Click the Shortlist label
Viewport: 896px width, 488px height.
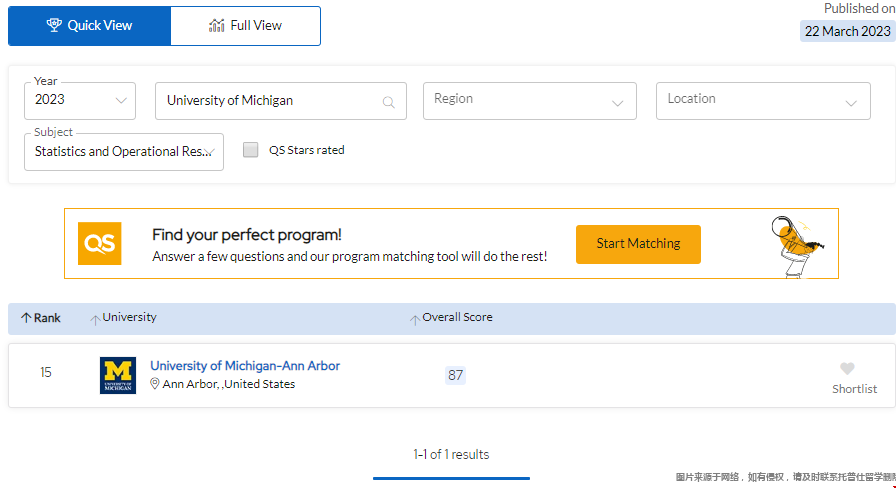point(854,389)
